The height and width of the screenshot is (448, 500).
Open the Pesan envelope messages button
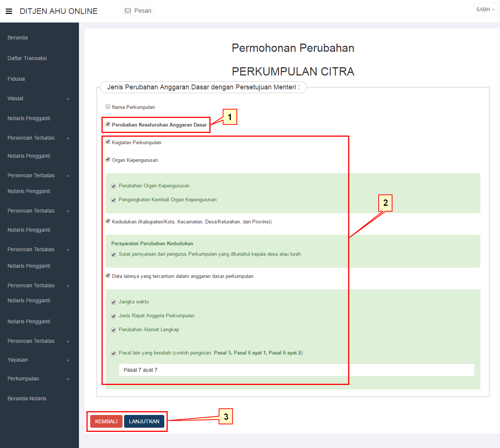(x=138, y=11)
